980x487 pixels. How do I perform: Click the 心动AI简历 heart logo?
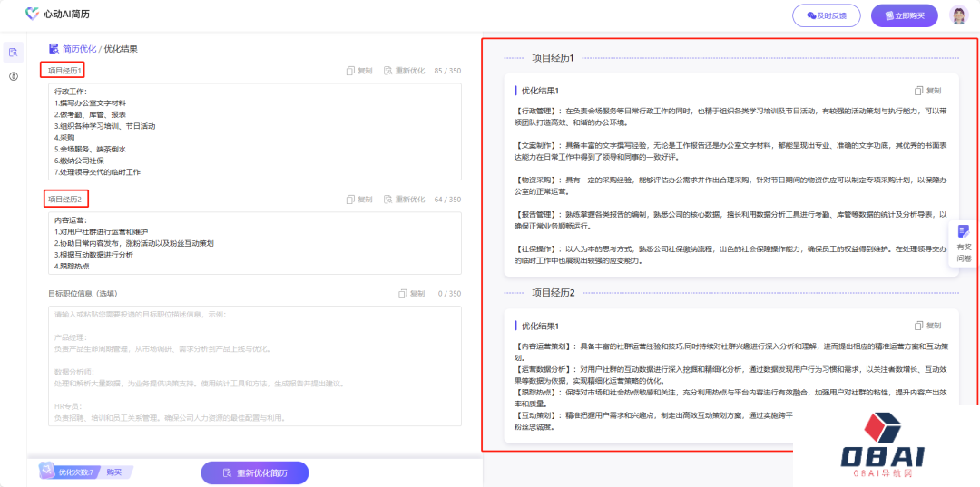tap(32, 14)
